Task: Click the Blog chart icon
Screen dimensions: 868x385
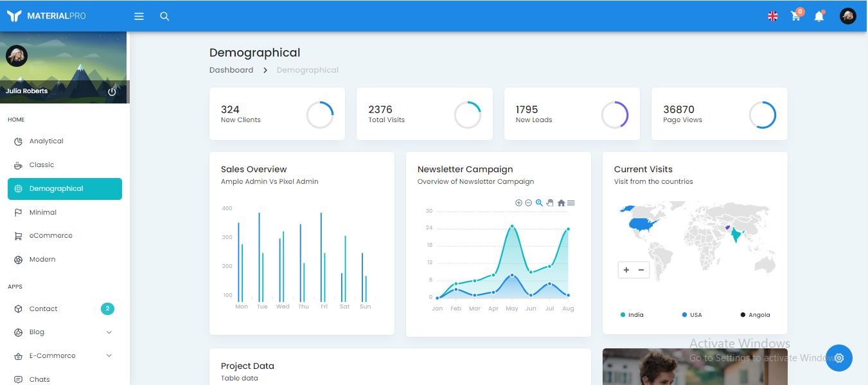Action: click(x=18, y=332)
